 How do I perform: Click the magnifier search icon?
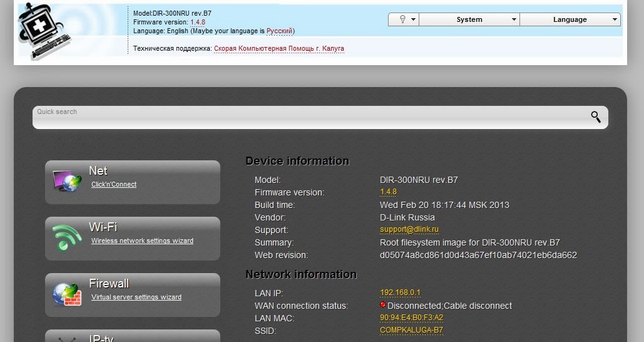(596, 117)
